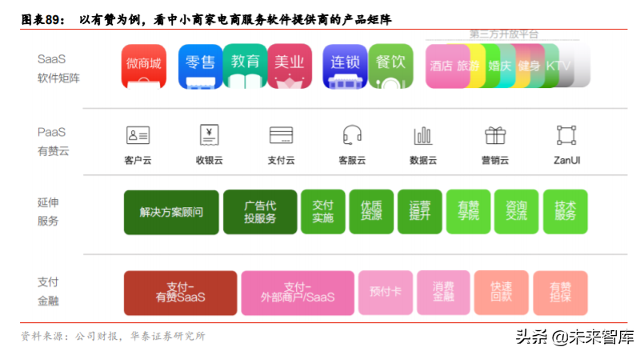The height and width of the screenshot is (355, 644).
Task: Select the 营销云 gift box icon
Action: click(x=495, y=135)
